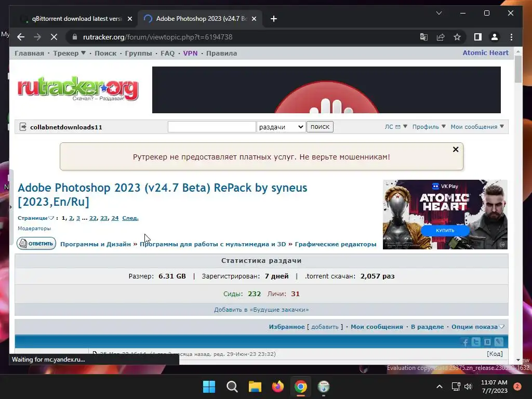The image size is (532, 399).
Task: Expand the Страницы page jump dropdown
Action: [36, 218]
